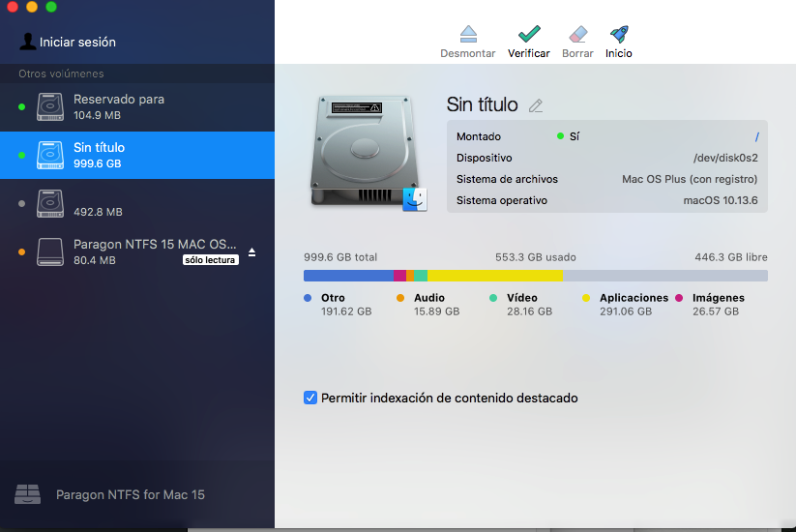This screenshot has height=532, width=796.
Task: Click Iniciar sesión to log in
Action: coord(77,43)
